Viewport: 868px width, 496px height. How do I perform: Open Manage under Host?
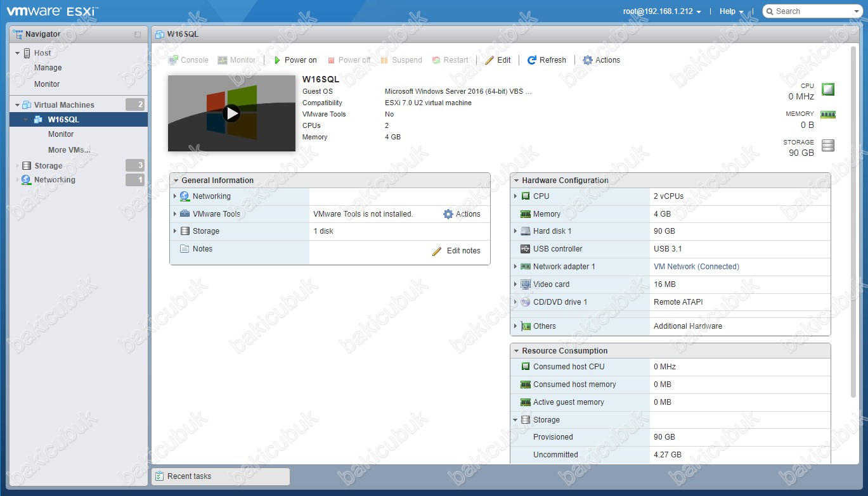[x=48, y=68]
